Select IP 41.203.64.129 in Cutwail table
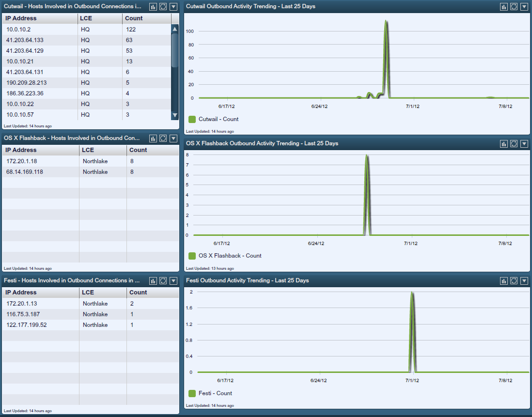 25,51
